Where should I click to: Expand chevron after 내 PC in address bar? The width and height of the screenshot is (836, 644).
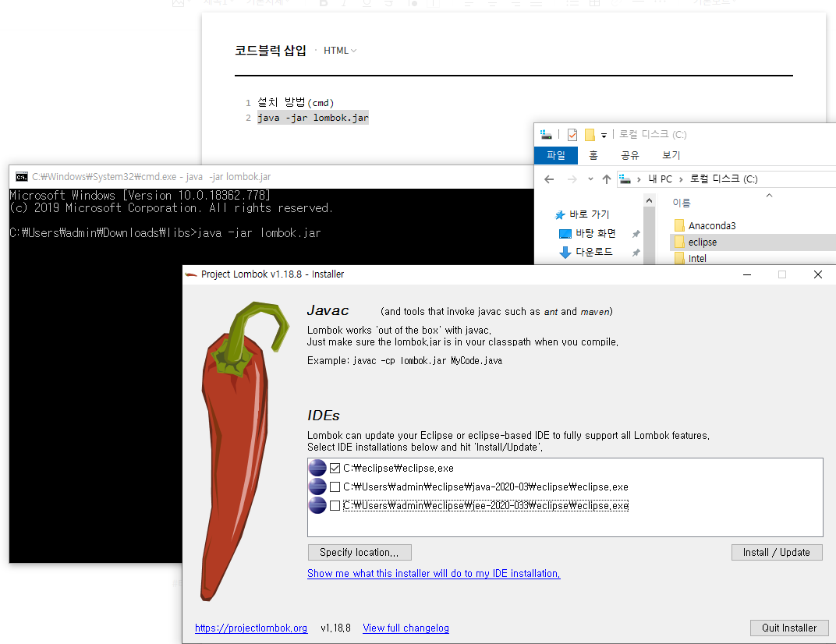(x=681, y=179)
